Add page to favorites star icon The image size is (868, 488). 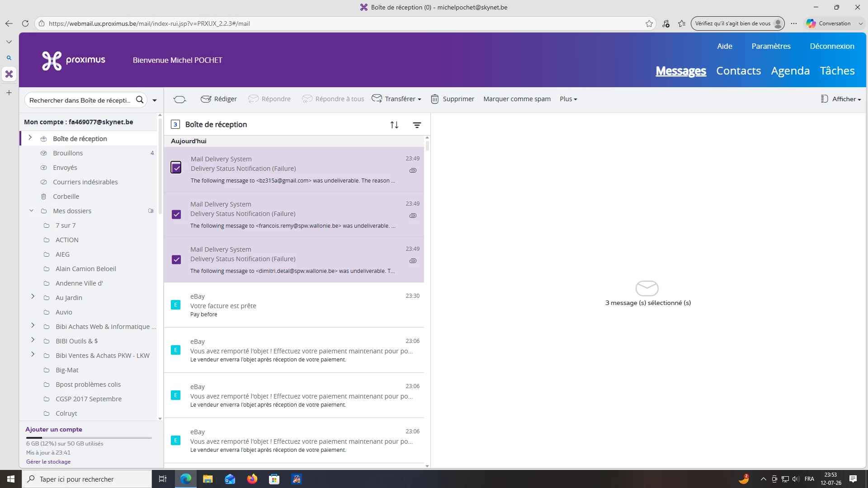tap(649, 23)
